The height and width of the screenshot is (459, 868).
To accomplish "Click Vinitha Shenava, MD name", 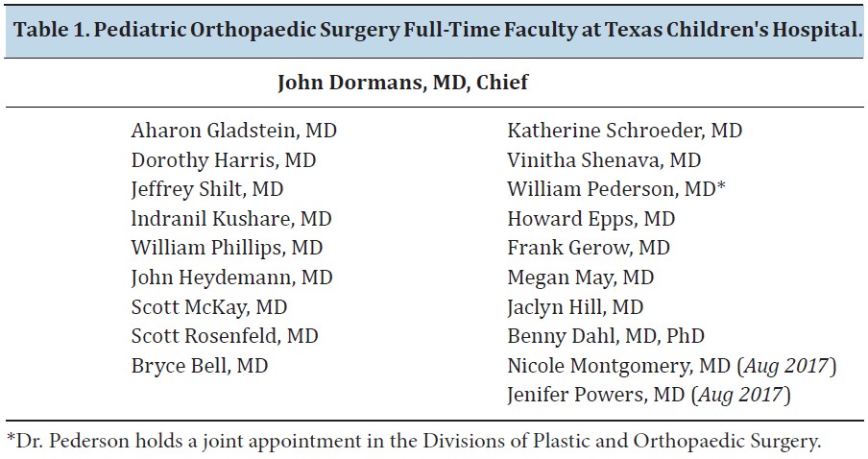I will click(x=604, y=160).
